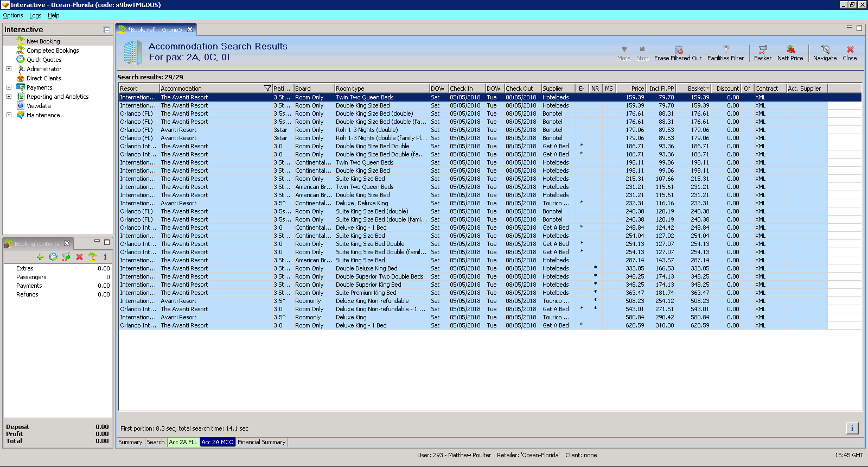
Task: Minimize the booking editor area
Action: tap(850, 27)
